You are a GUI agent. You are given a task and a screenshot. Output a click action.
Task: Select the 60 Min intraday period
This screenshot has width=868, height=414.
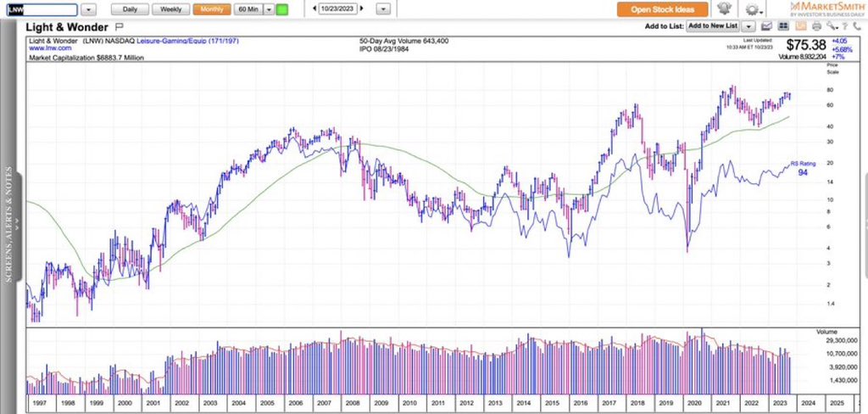point(248,9)
